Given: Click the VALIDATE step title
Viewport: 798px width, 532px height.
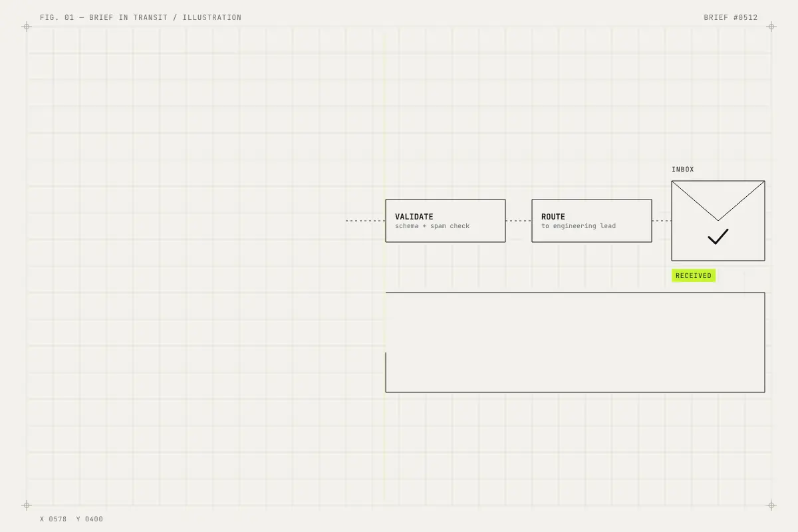Looking at the screenshot, I should [414, 217].
